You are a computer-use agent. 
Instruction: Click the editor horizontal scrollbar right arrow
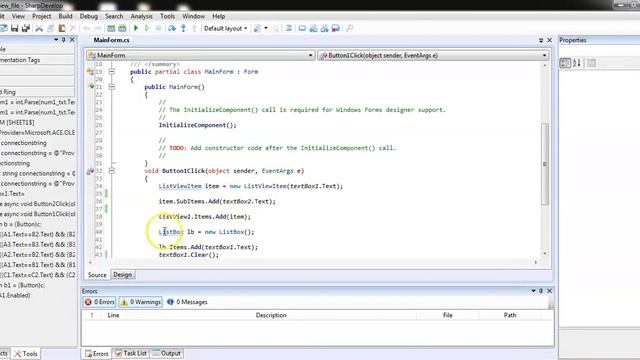point(536,262)
